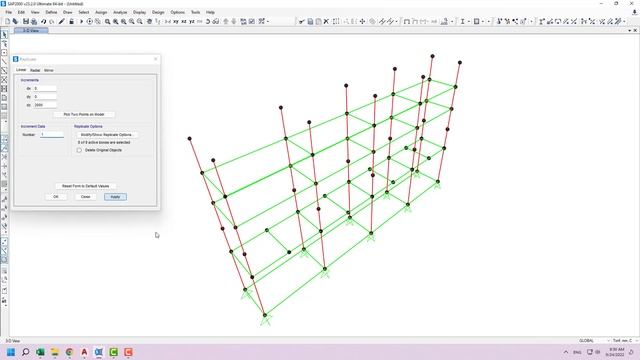
Task: Click the Perspective Toggle glasses icon
Action: (216, 21)
